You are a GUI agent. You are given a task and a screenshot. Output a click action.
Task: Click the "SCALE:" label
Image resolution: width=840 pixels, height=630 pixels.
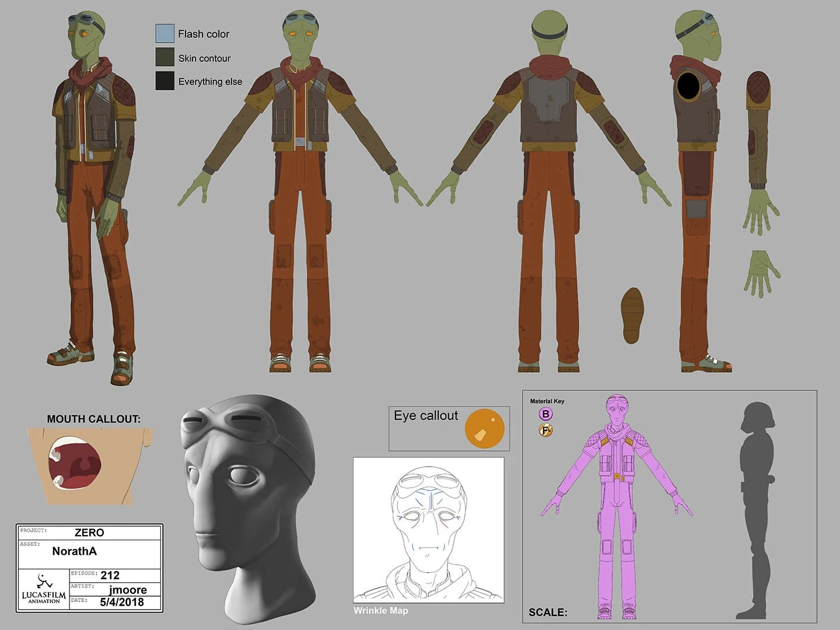(x=548, y=612)
